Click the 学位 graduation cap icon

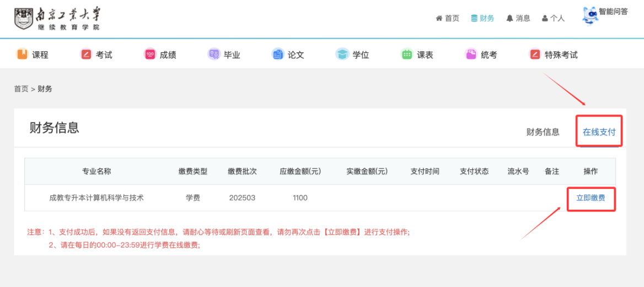click(x=342, y=54)
